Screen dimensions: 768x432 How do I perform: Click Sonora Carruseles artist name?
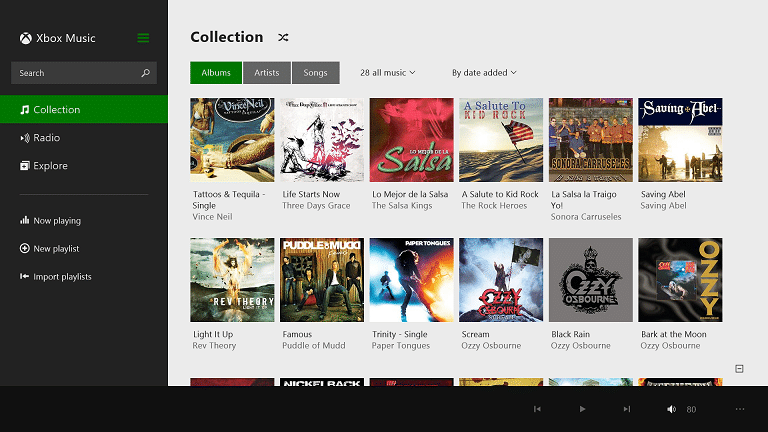(586, 216)
